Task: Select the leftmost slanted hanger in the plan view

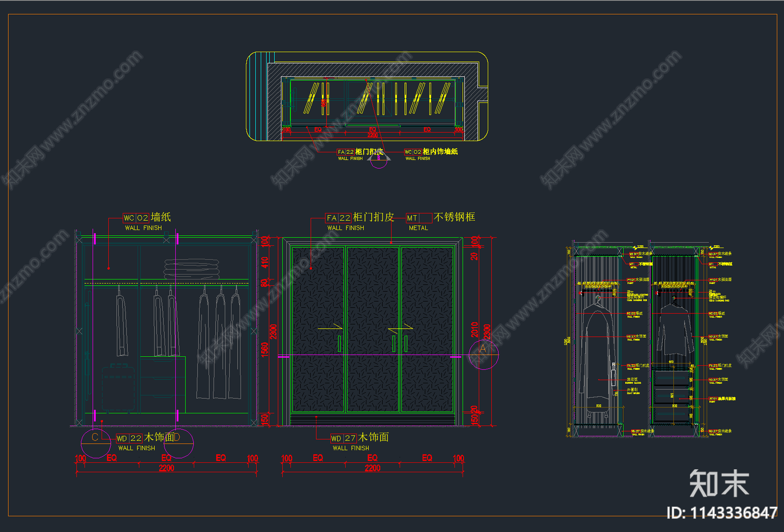Action: tap(312, 98)
